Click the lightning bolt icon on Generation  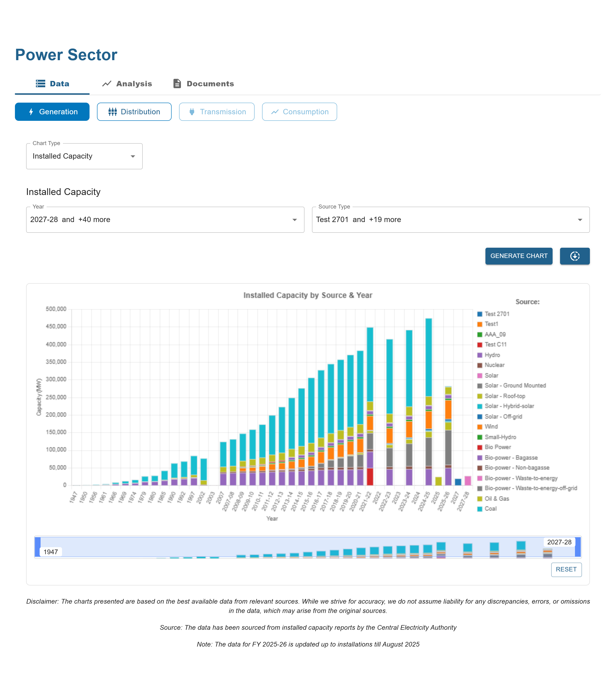tap(31, 112)
